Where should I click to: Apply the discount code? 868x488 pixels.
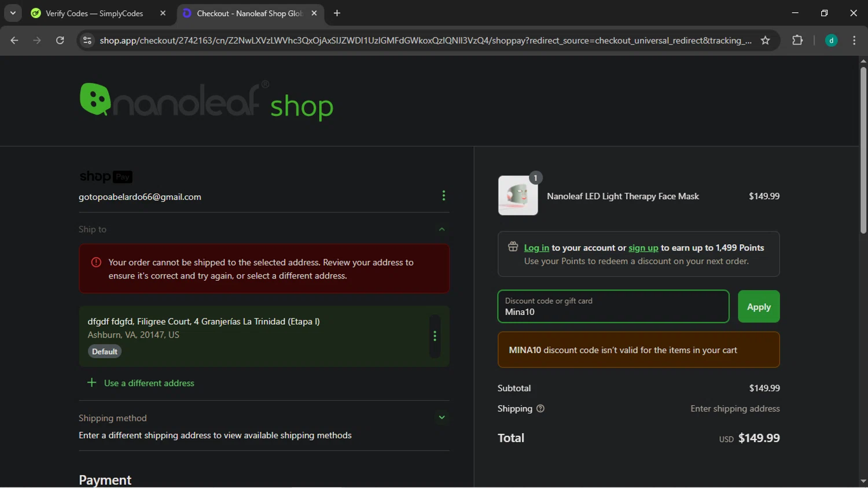click(x=759, y=306)
